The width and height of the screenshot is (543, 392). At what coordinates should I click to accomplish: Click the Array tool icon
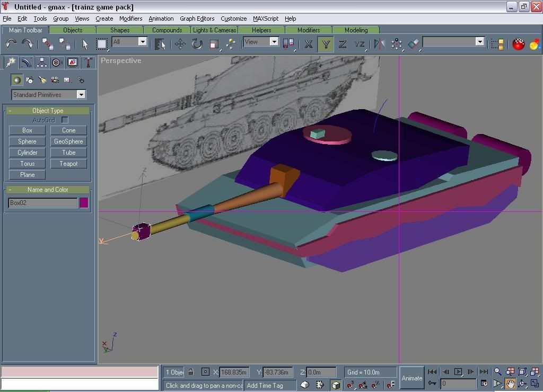point(397,44)
